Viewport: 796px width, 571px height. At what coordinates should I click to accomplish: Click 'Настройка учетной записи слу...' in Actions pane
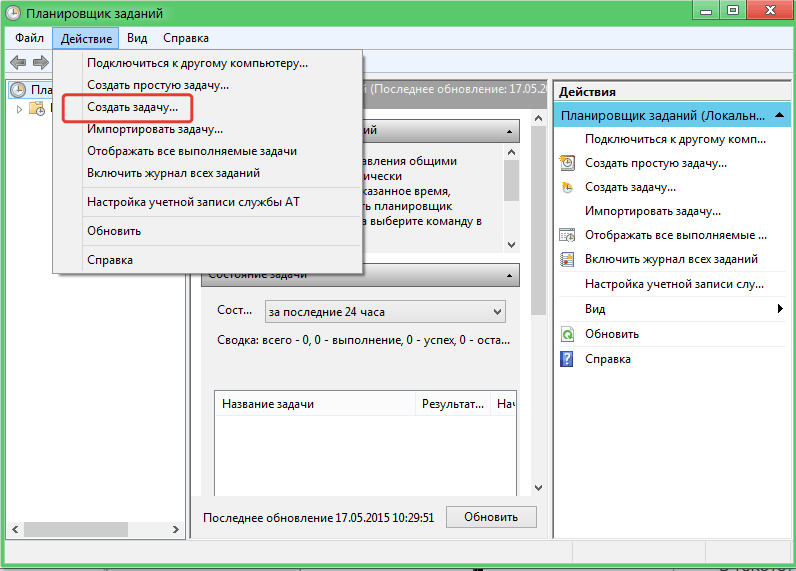coord(674,284)
